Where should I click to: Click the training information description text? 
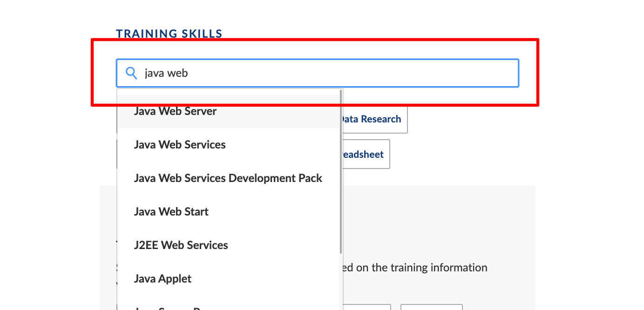pyautogui.click(x=415, y=268)
